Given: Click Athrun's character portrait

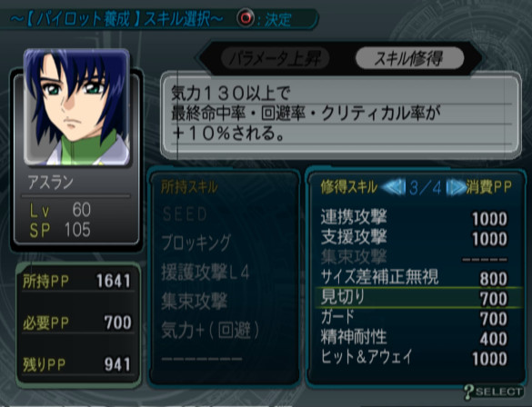Looking at the screenshot, I should tap(76, 107).
